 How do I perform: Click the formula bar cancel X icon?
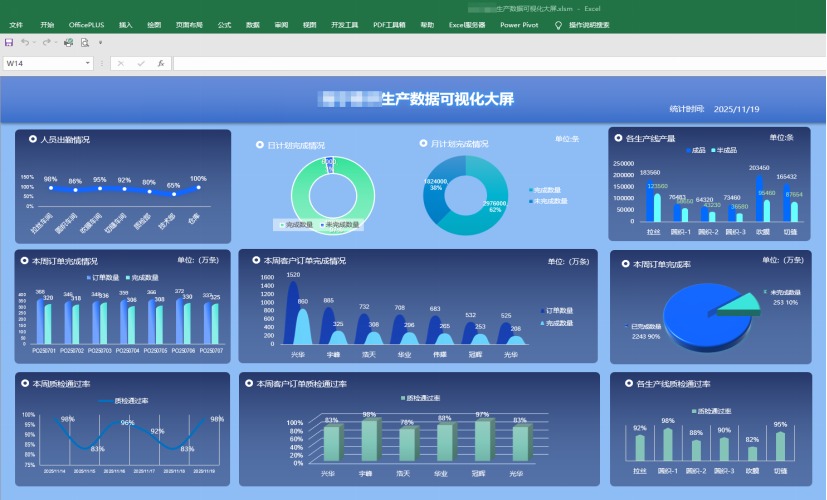pyautogui.click(x=120, y=63)
